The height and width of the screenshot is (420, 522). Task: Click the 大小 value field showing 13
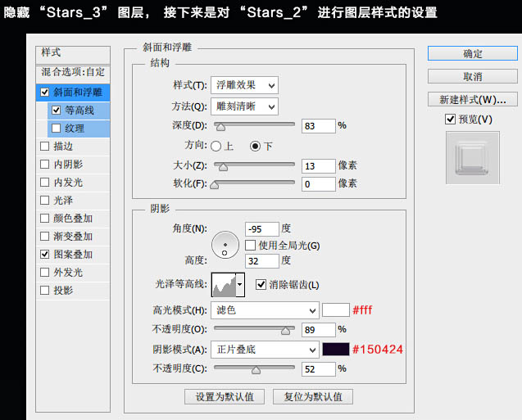[318, 166]
